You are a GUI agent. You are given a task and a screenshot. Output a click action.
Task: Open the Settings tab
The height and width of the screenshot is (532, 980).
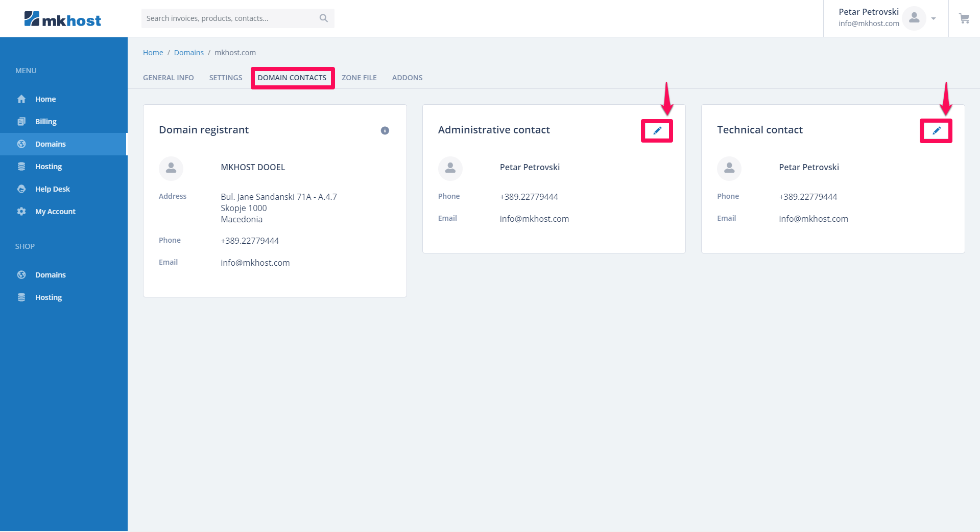coord(226,78)
